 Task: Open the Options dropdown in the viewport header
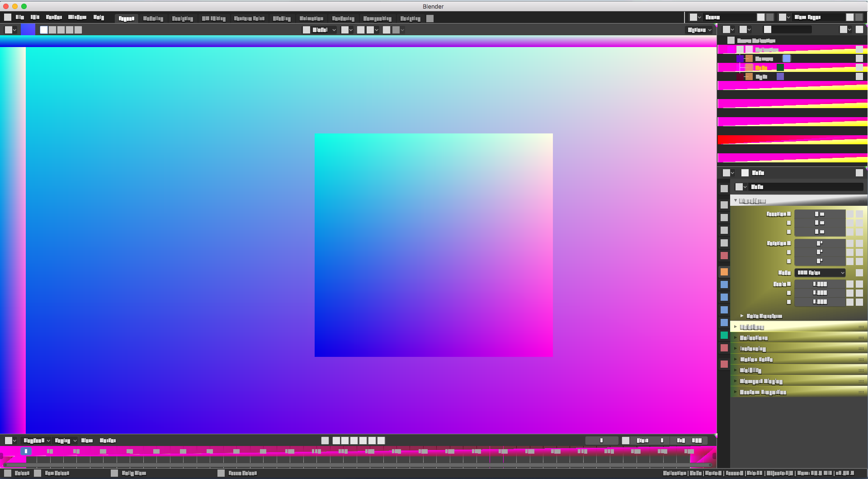[x=699, y=30]
